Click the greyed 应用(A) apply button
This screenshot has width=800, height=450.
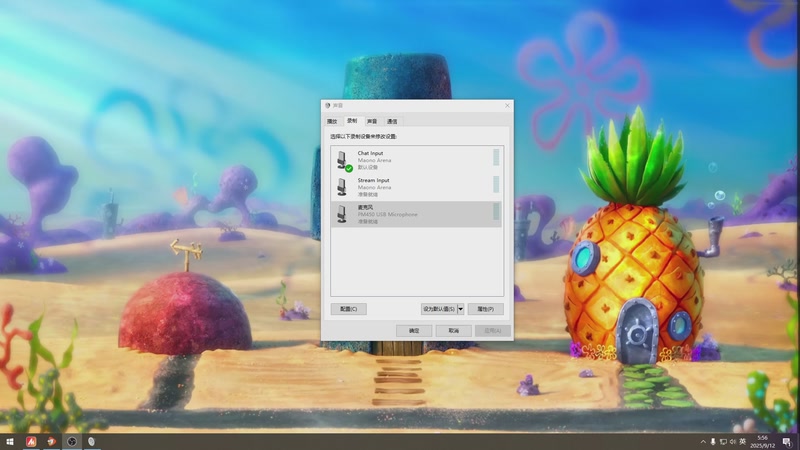[x=493, y=331]
